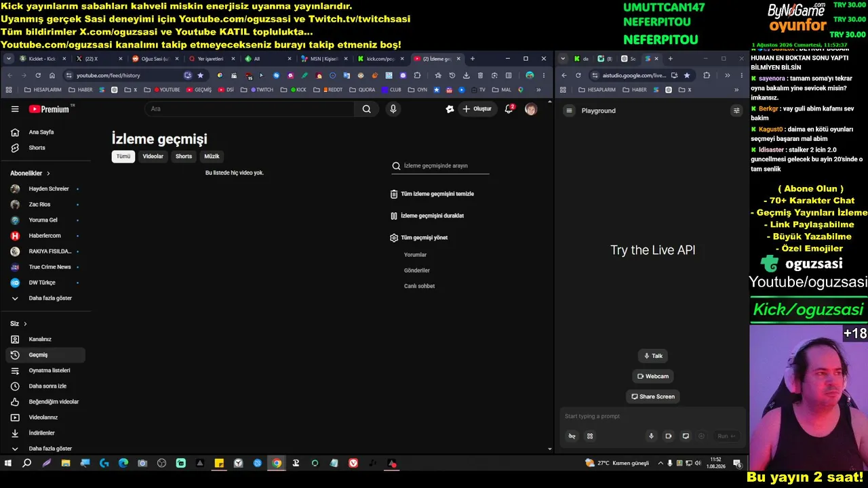
Task: Open Shorts in the YouTube sidebar
Action: point(37,148)
